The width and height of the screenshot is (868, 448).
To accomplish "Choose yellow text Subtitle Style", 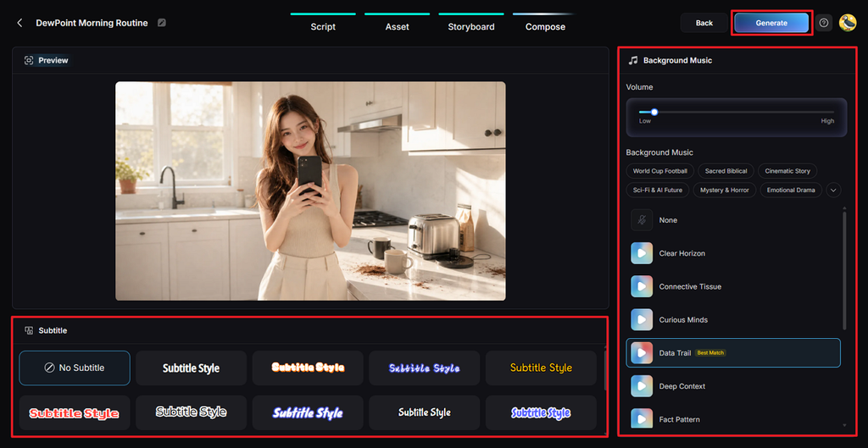I will pos(541,368).
